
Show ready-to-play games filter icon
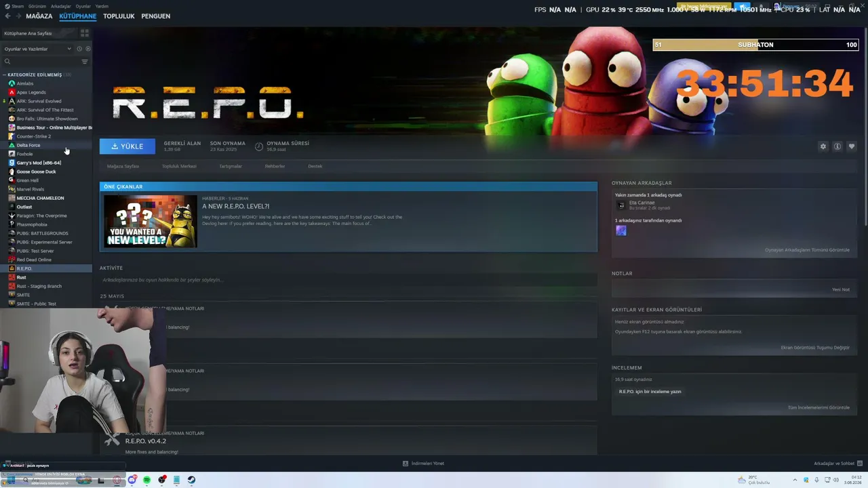tap(87, 49)
